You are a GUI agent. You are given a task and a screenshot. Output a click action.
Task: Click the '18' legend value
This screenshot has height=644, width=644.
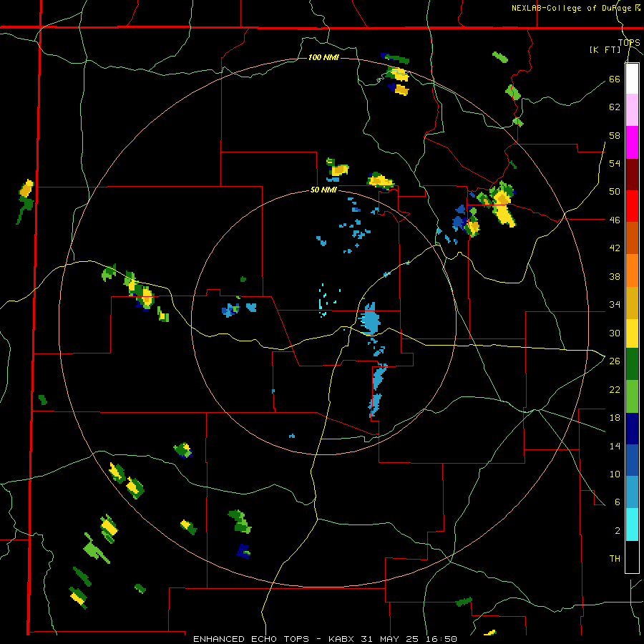pos(615,418)
